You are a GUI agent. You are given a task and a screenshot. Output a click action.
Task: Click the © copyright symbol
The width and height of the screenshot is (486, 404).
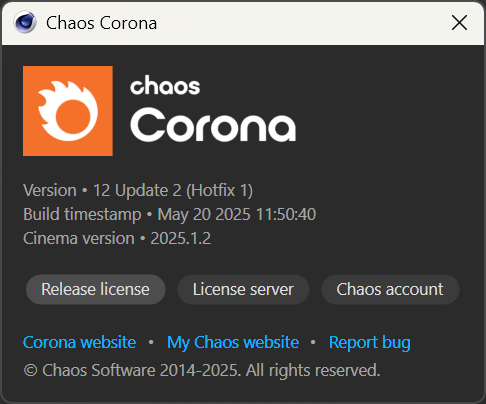coord(30,371)
